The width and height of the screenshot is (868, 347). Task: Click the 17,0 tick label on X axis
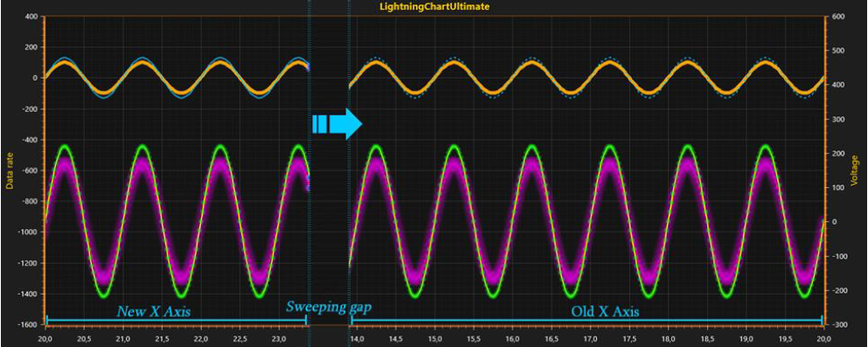tap(589, 338)
